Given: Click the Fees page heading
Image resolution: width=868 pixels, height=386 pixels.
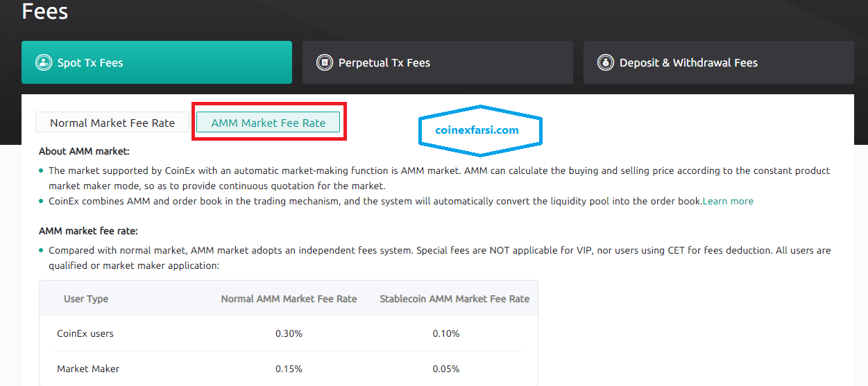Looking at the screenshot, I should click(45, 11).
